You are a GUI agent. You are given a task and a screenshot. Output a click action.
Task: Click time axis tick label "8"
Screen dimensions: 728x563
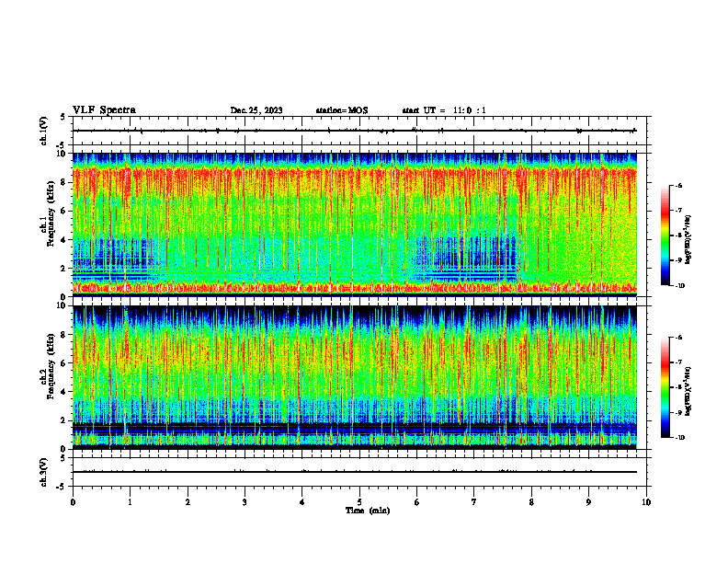click(531, 502)
